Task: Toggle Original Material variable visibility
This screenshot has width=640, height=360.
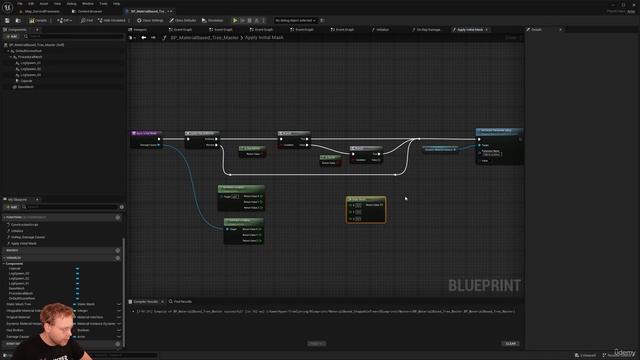Action: (x=119, y=317)
